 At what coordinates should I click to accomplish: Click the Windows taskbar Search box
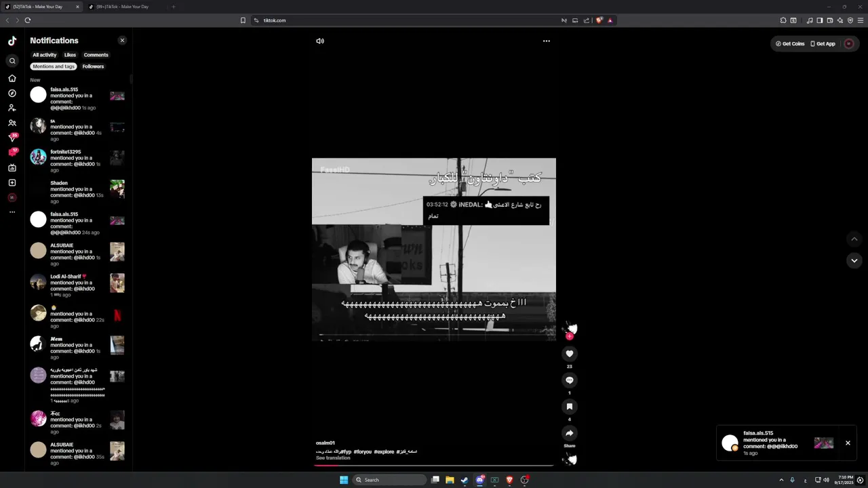click(390, 480)
